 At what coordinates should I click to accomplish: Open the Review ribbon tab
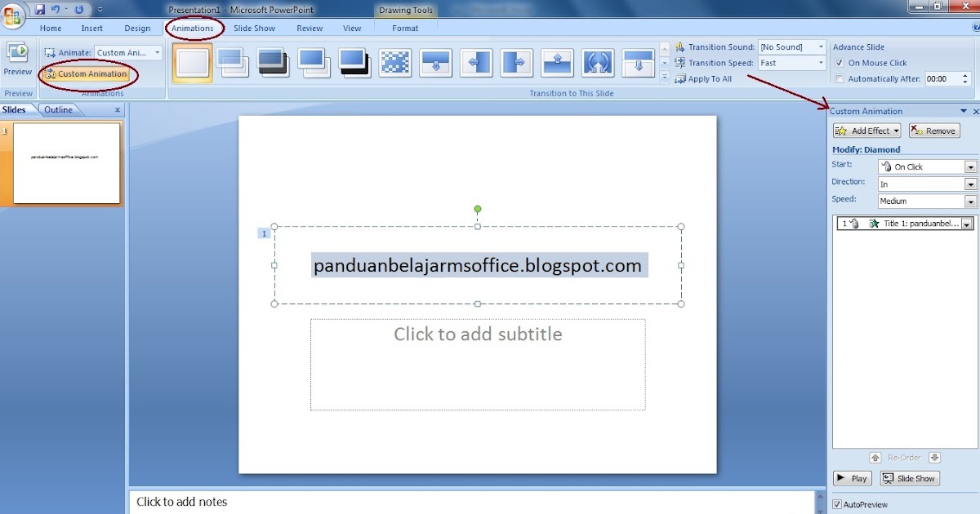(310, 29)
